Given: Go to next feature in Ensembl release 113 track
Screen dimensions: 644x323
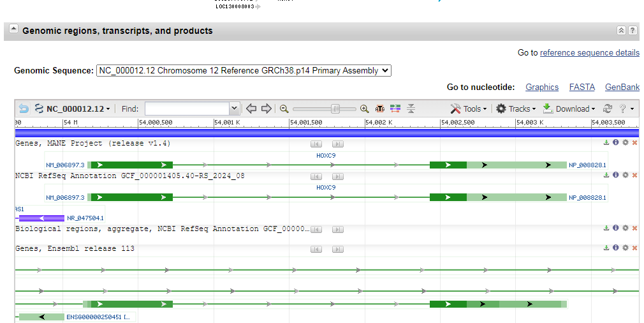Looking at the screenshot, I should pyautogui.click(x=337, y=249).
